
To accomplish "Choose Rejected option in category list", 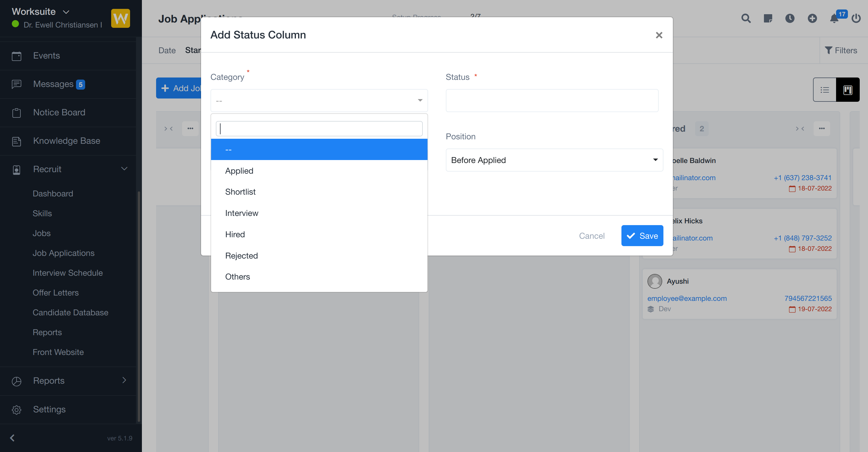I will 241,256.
